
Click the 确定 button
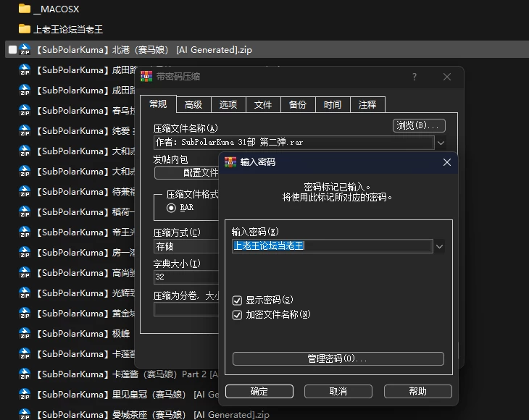point(259,391)
